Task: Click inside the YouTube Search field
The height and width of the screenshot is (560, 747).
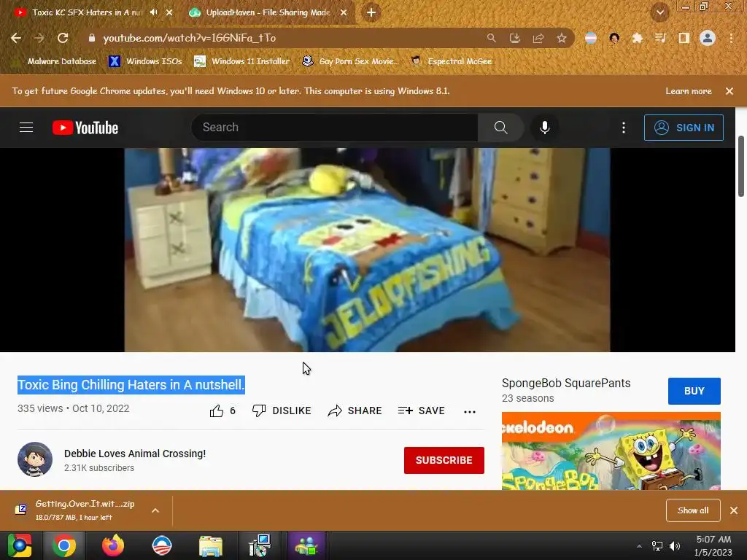Action: [x=335, y=128]
